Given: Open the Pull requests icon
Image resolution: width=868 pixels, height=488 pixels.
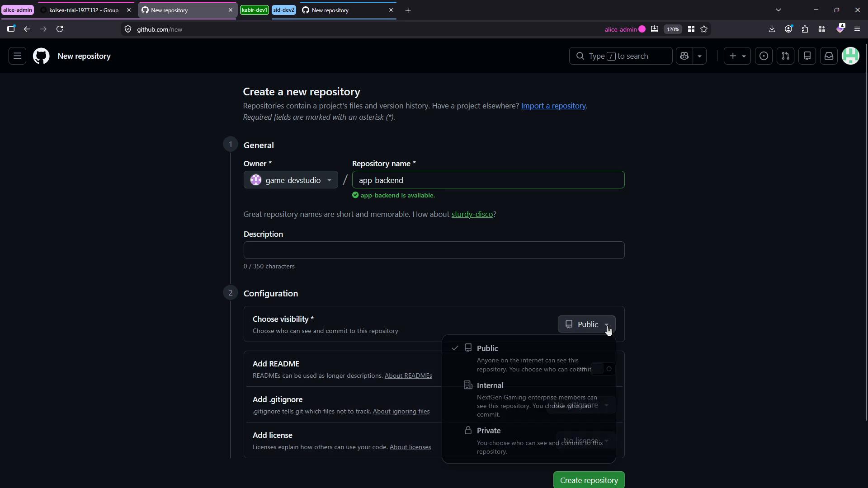Looking at the screenshot, I should click(x=785, y=56).
